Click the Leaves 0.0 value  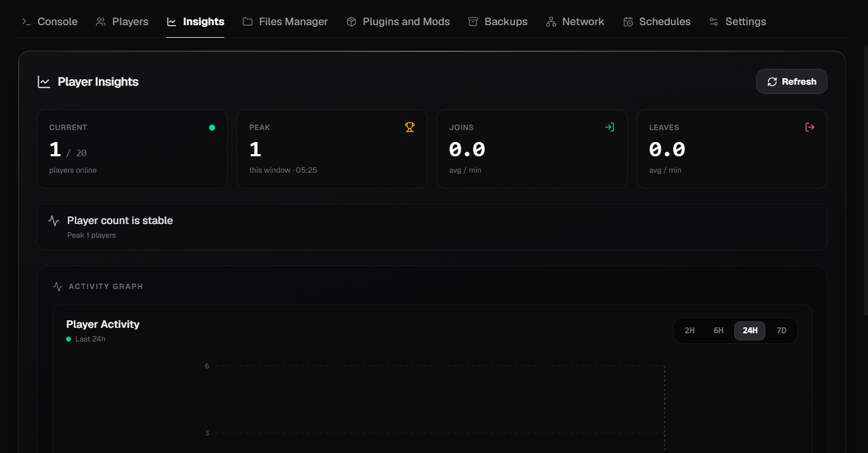coord(667,149)
